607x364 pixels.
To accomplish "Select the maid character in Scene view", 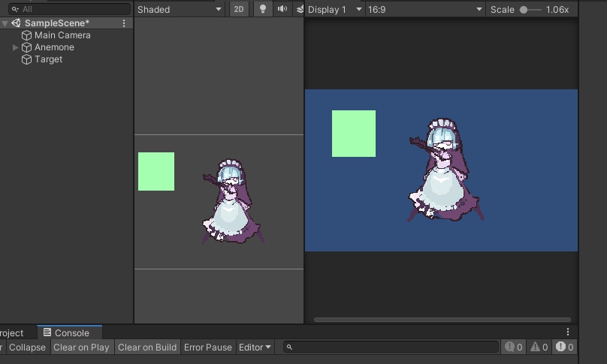I will point(232,201).
